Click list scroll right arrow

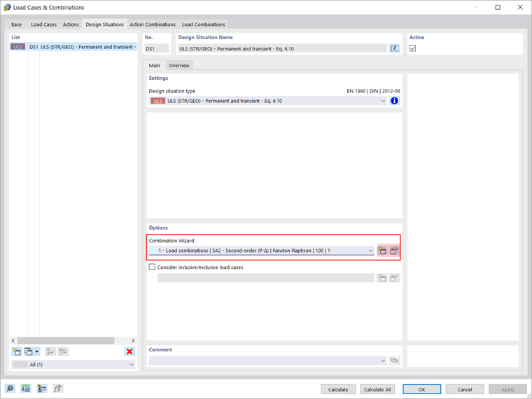tap(133, 340)
